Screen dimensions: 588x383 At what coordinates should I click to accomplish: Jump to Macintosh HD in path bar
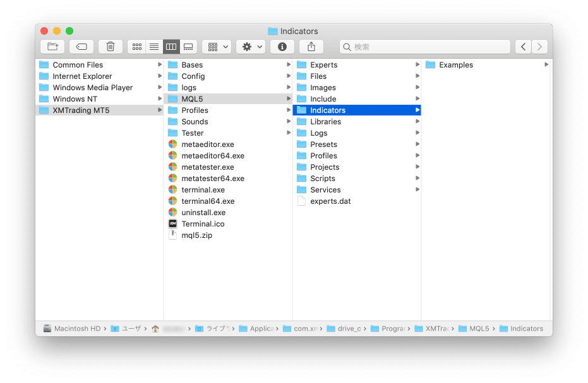(72, 329)
